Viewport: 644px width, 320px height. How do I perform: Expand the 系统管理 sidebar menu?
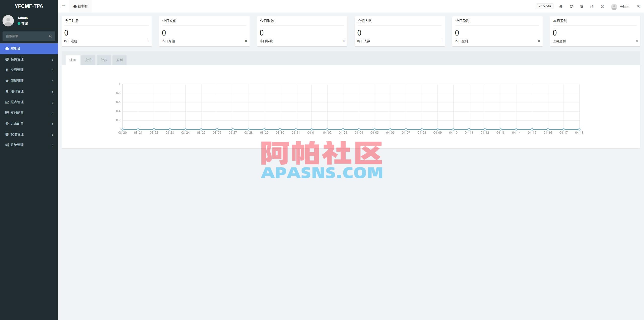(17, 145)
